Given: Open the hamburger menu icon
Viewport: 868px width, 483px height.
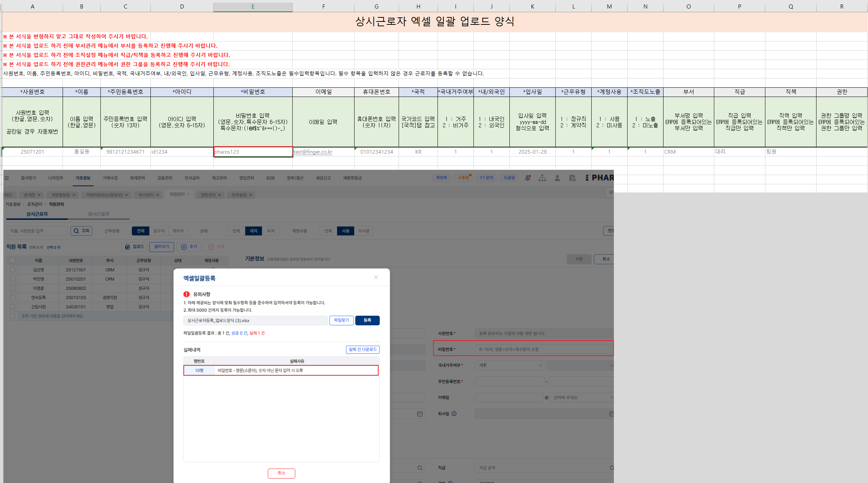Looking at the screenshot, I should [x=7, y=178].
